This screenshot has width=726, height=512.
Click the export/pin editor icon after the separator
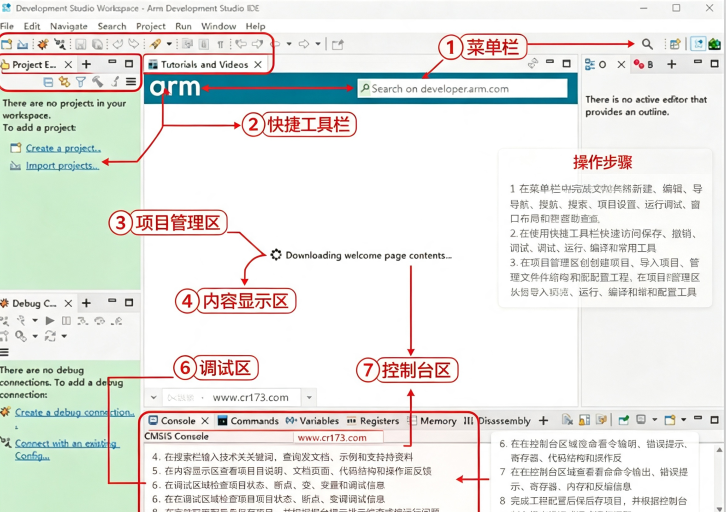click(338, 44)
